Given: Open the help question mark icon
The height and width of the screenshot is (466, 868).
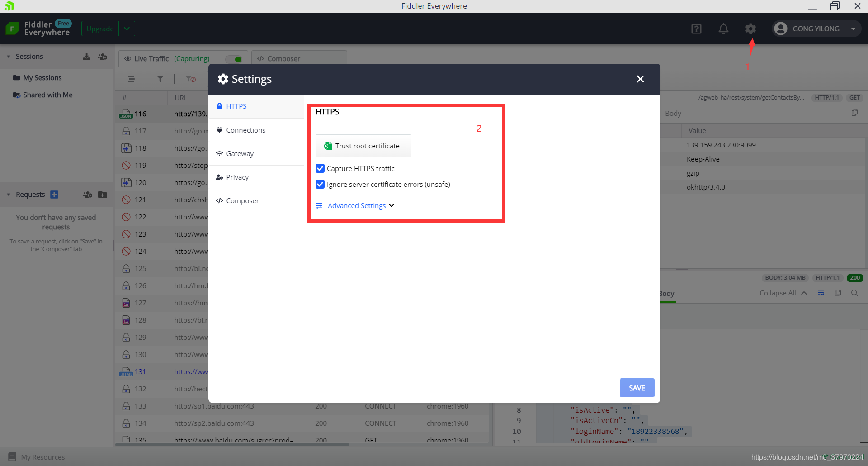Looking at the screenshot, I should [x=696, y=29].
